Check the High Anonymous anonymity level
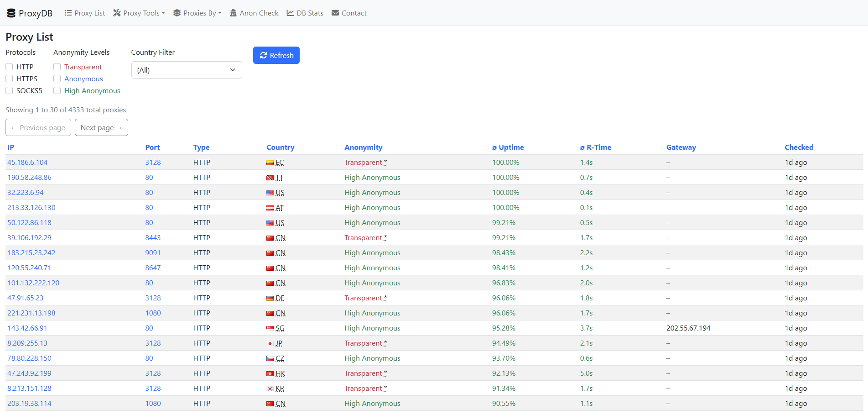The image size is (868, 415). coord(57,90)
